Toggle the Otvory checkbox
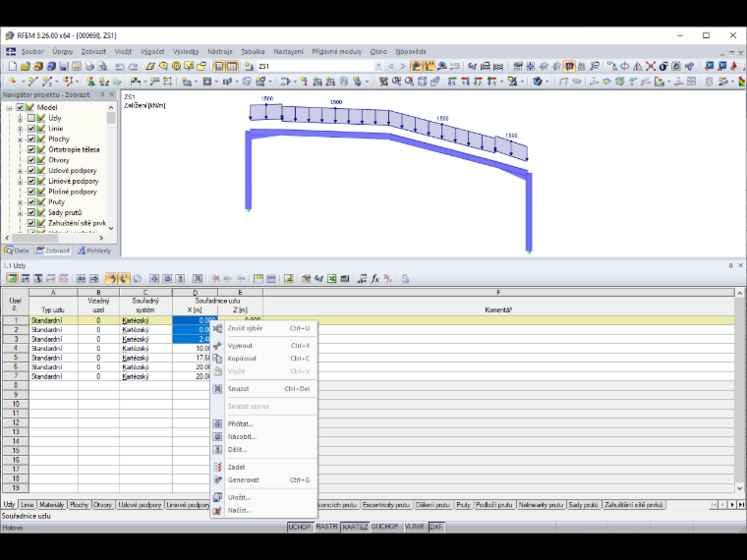Viewport: 747px width, 560px height. (x=31, y=160)
